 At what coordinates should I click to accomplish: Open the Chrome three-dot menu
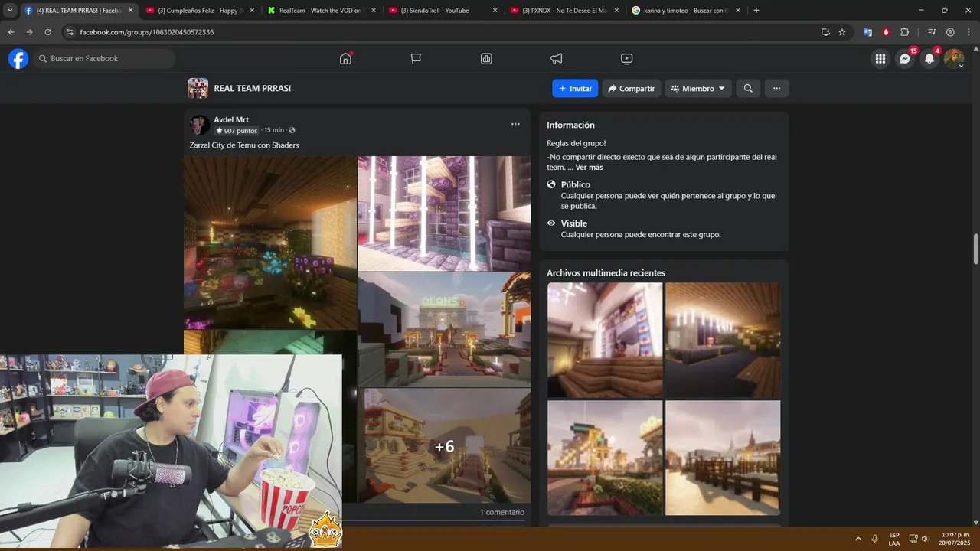coord(969,32)
